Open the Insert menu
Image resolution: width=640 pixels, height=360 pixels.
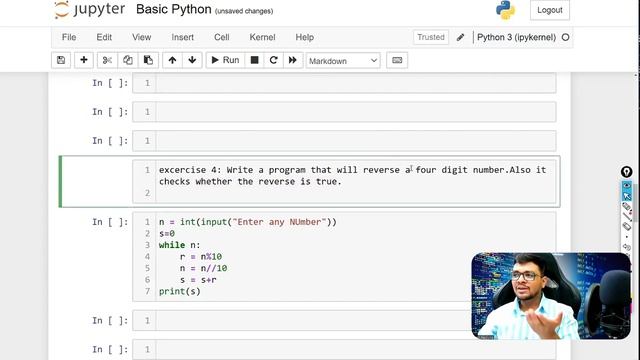click(x=182, y=37)
